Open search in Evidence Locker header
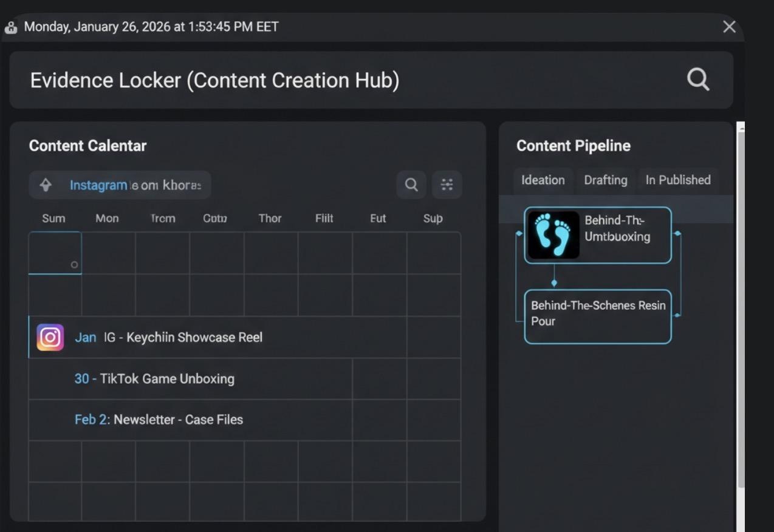 698,80
